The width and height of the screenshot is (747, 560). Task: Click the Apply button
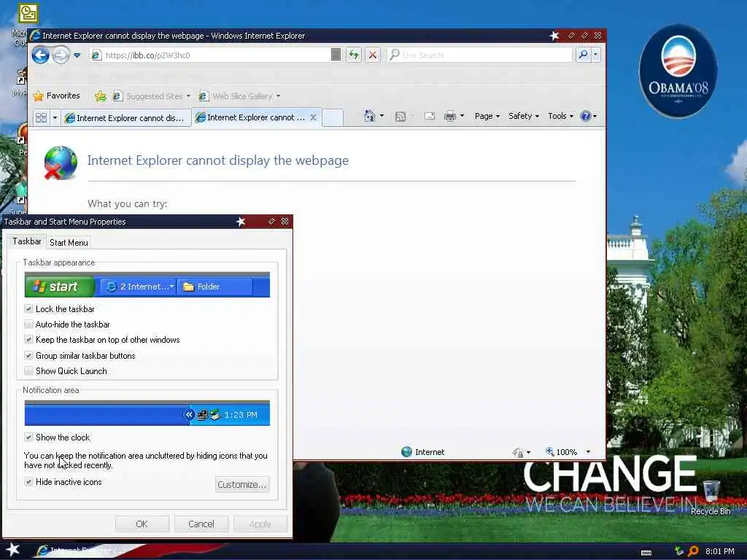tap(260, 524)
